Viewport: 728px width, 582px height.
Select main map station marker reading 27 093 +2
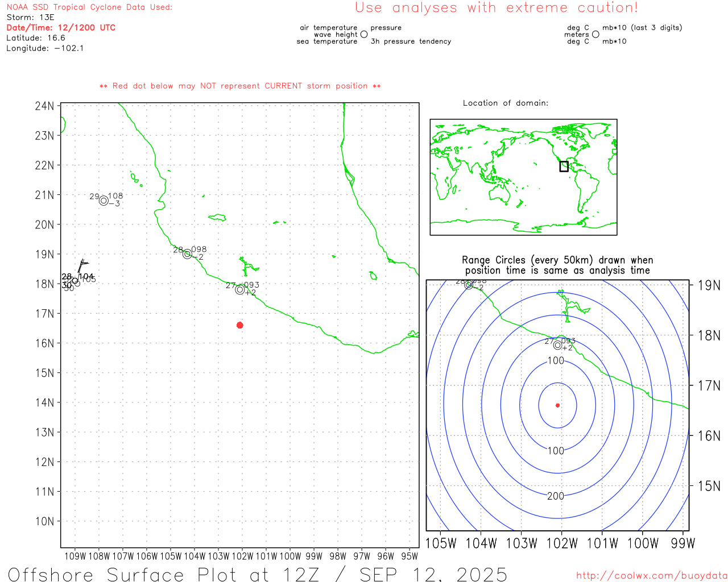[x=240, y=290]
